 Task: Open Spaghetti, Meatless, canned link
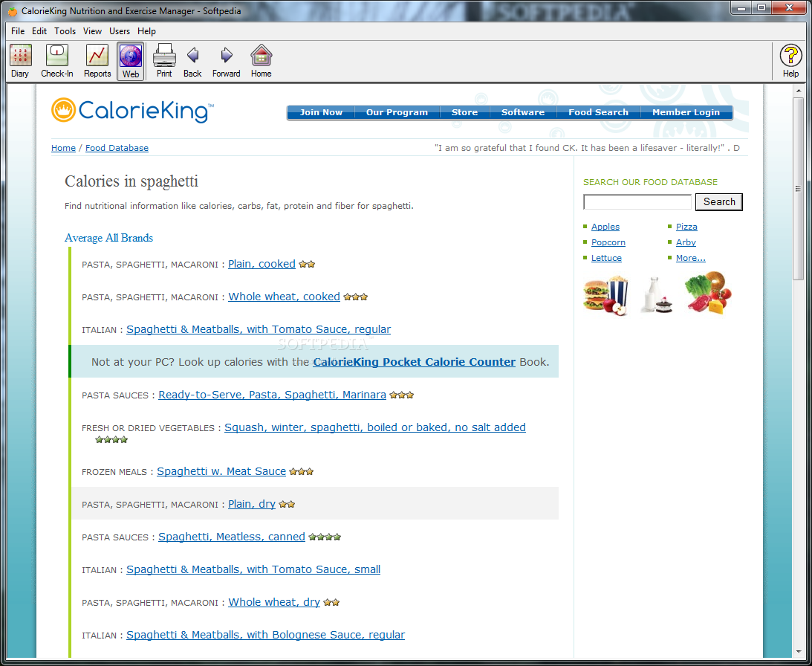(x=232, y=537)
